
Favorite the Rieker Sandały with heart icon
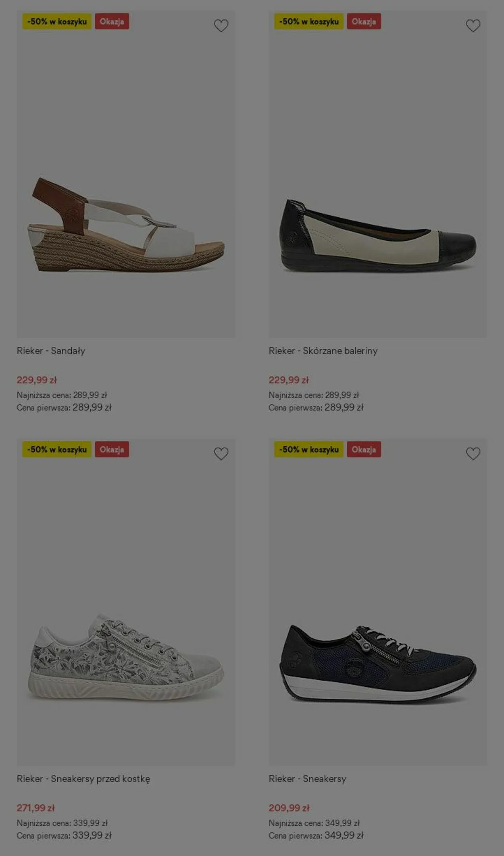(221, 26)
